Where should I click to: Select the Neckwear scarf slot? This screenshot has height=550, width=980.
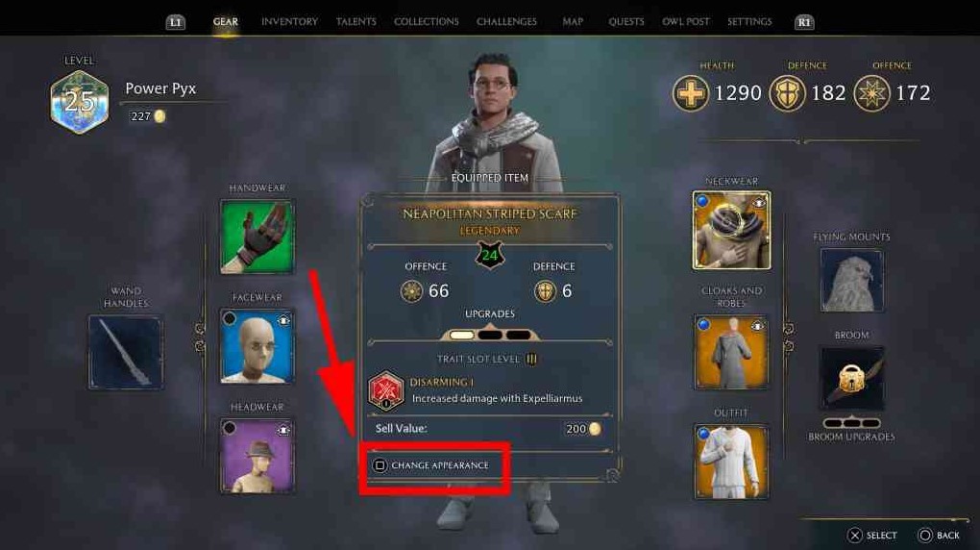731,230
